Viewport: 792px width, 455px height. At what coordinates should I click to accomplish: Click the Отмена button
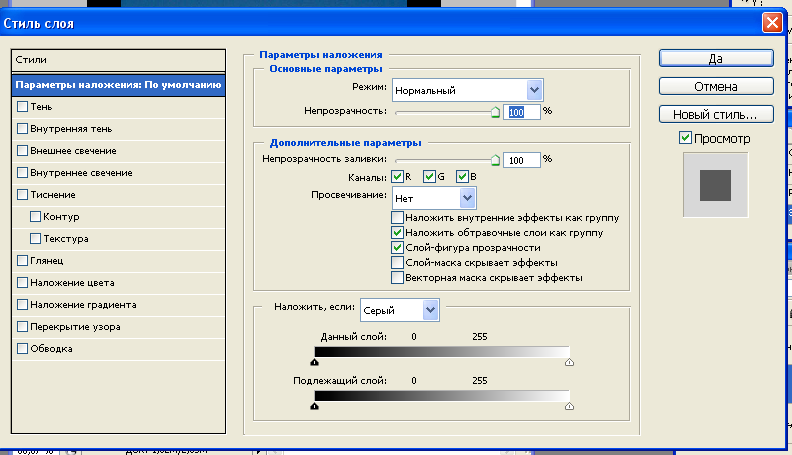pyautogui.click(x=716, y=86)
